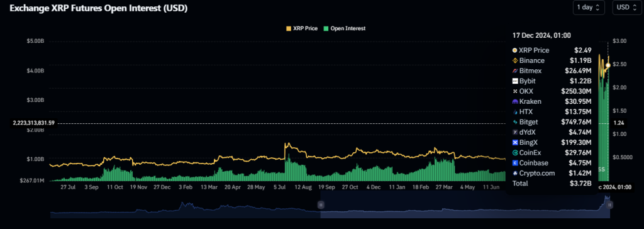This screenshot has width=644, height=229.
Task: Click the highlighted yellow data point on the price line
Action: coord(608,65)
